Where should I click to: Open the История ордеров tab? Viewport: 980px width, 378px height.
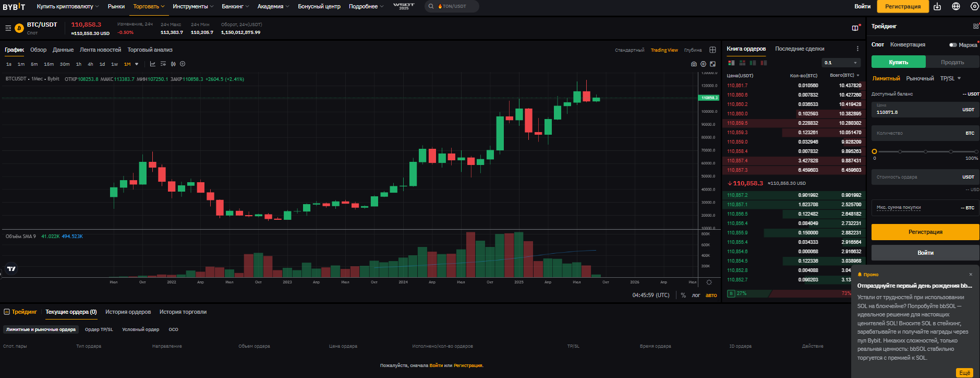pos(128,312)
